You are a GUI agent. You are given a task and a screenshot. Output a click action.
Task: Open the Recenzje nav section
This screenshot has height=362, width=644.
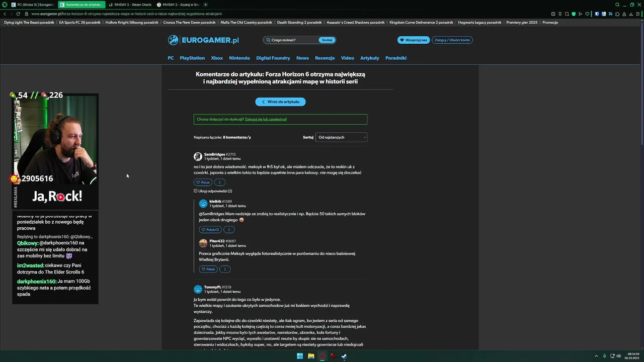325,58
